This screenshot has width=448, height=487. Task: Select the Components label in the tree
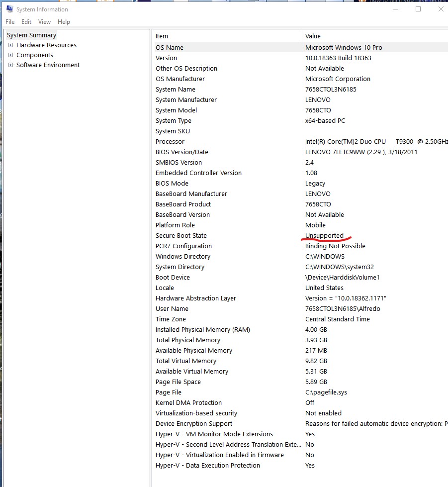pyautogui.click(x=35, y=55)
